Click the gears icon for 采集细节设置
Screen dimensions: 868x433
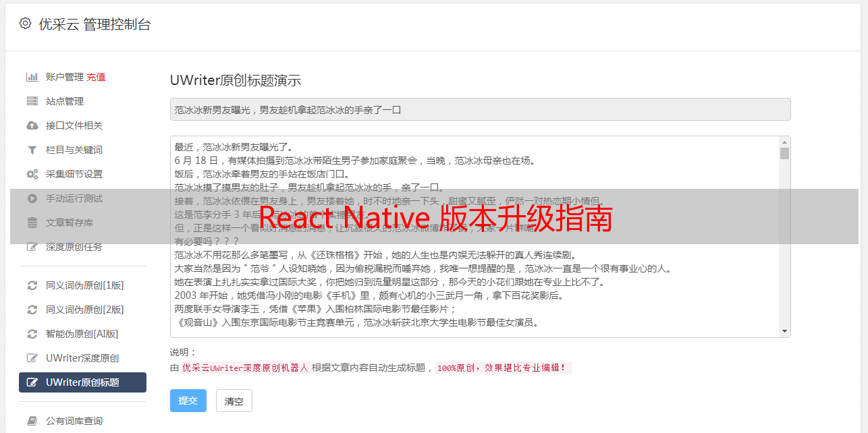point(32,174)
